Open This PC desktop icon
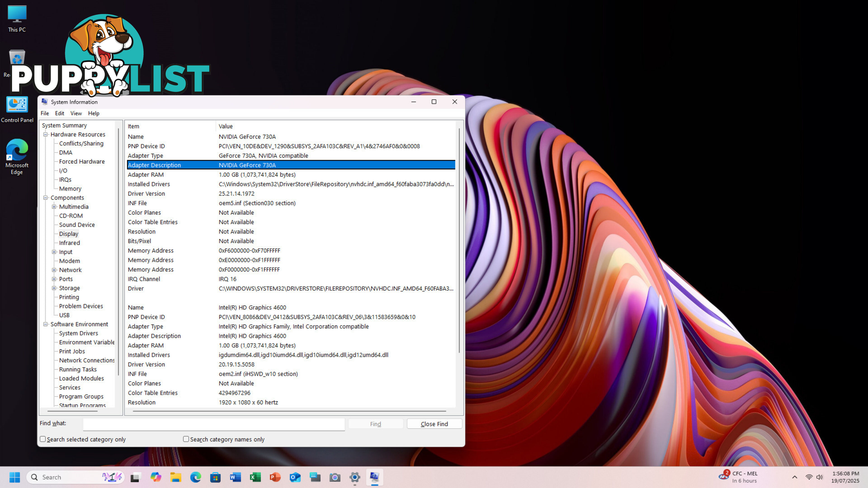Screen dimensions: 868x488 (x=17, y=19)
